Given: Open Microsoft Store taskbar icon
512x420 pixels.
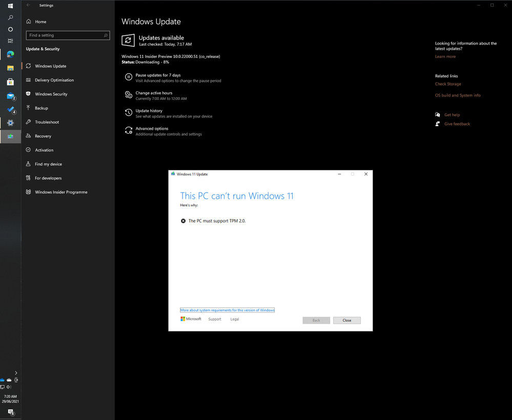Looking at the screenshot, I should click(10, 81).
